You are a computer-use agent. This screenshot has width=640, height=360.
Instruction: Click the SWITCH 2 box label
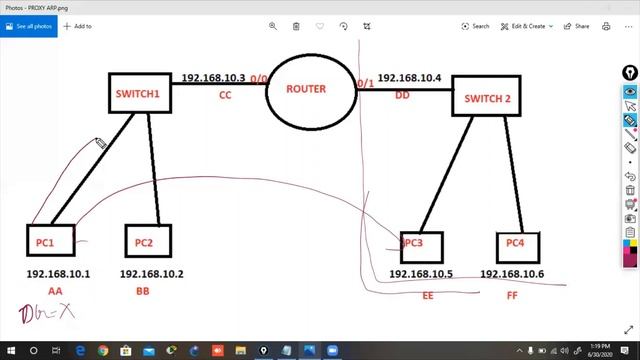coord(487,98)
